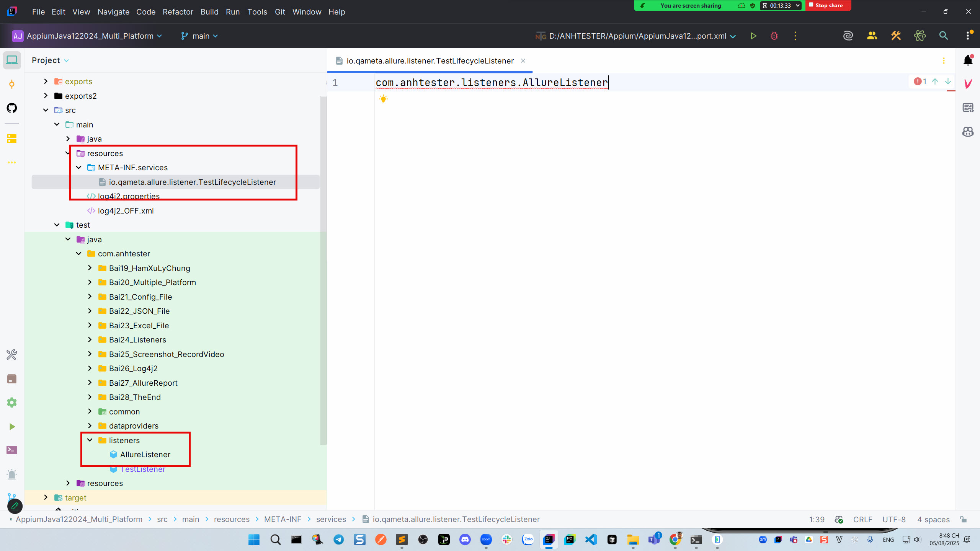Click the Run green play icon

point(753,36)
